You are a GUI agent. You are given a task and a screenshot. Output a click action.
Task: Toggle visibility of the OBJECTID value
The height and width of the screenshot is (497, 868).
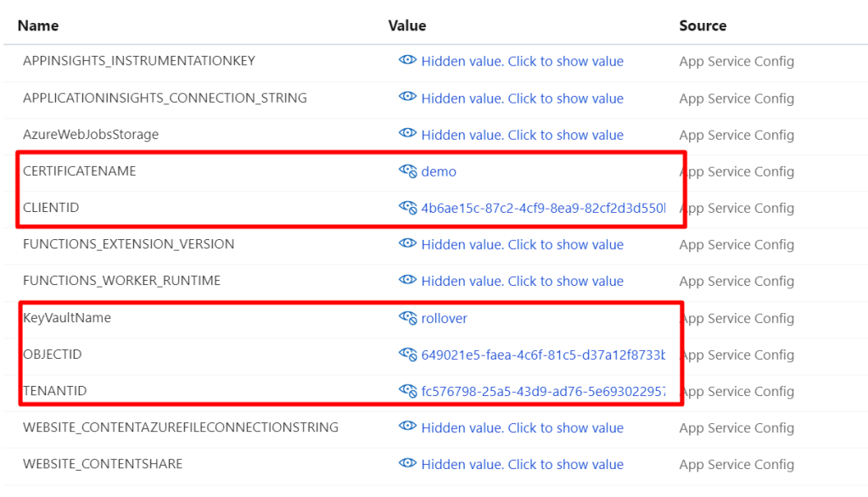pos(407,355)
